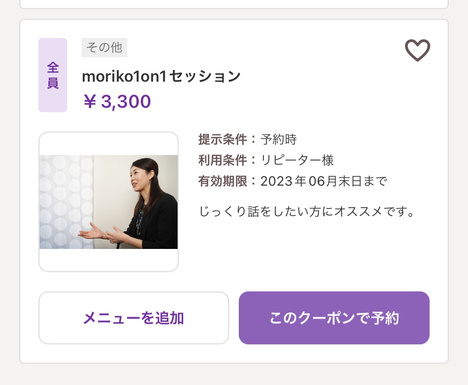Click the yen symbol before the price
The height and width of the screenshot is (385, 468).
(x=90, y=101)
